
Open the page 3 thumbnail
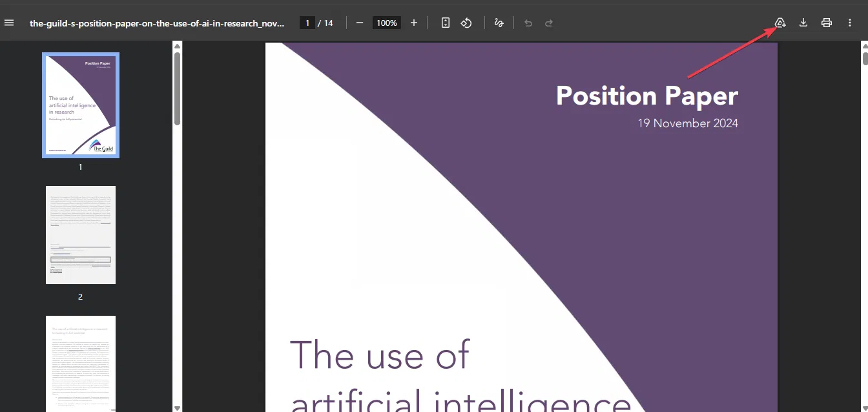(x=81, y=363)
